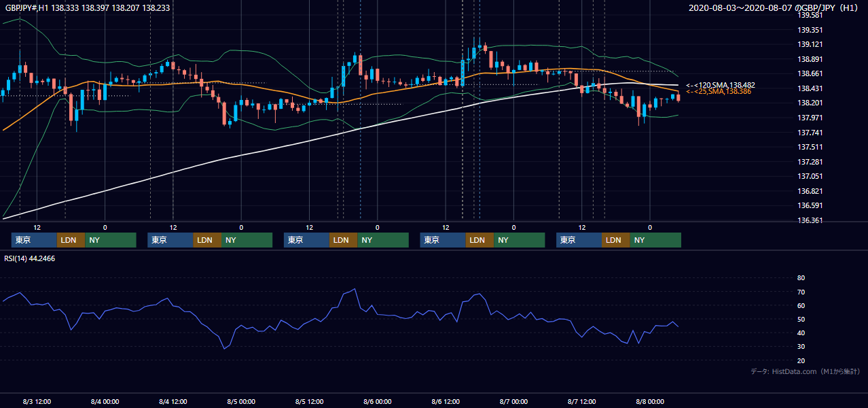Screen dimensions: 868x408
Task: Click the HistData.com data source credit
Action: click(806, 371)
